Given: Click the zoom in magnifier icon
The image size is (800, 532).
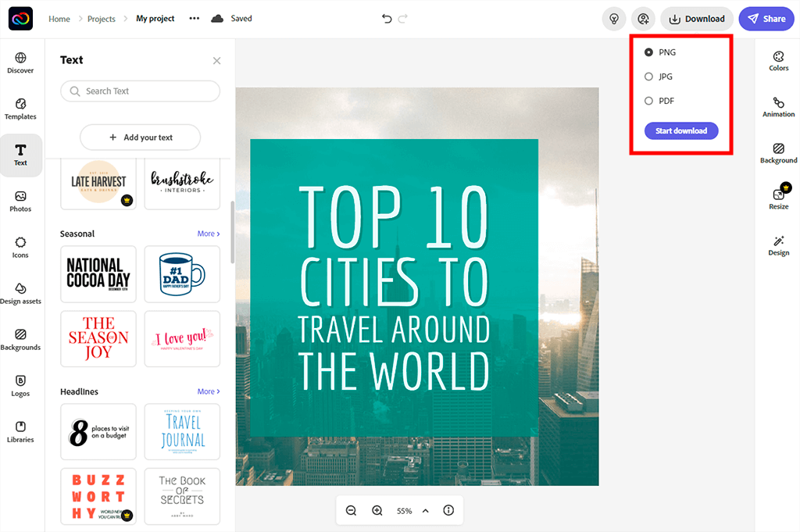Looking at the screenshot, I should click(377, 510).
